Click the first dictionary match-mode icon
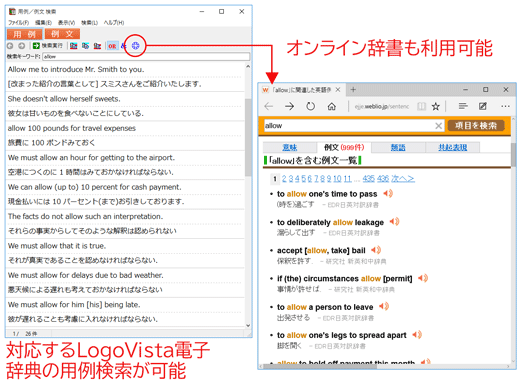The height and width of the screenshot is (384, 520). coord(74,46)
